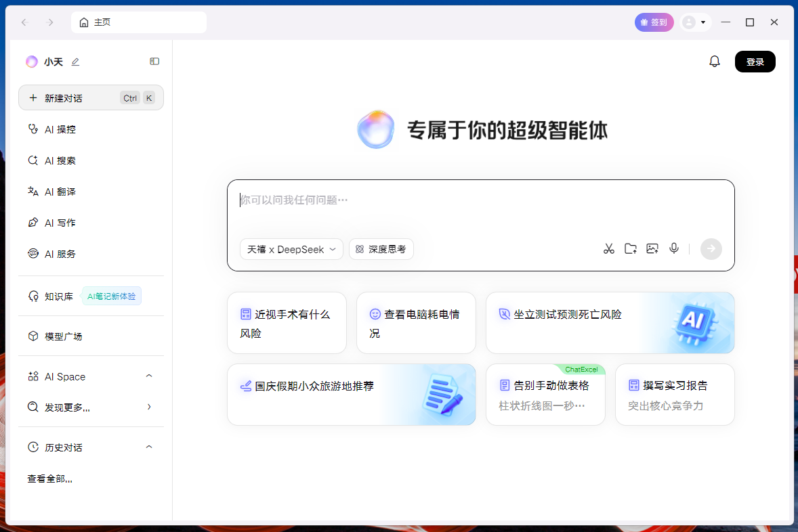Screen dimensions: 798x532
Task: Click the scissors screenshot icon in input bar
Action: [609, 248]
